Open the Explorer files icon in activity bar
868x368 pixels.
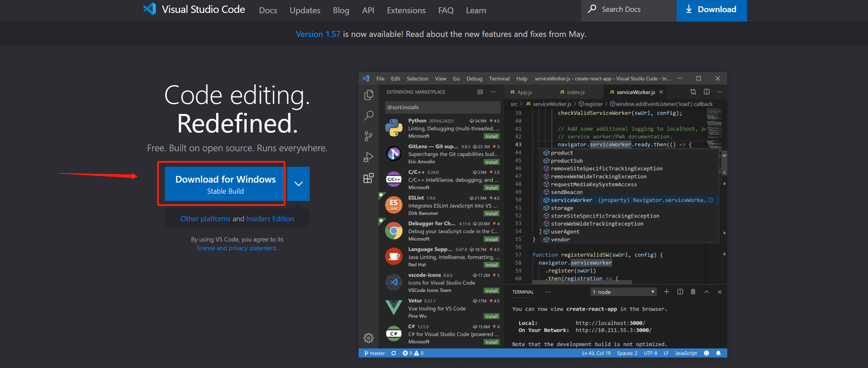tap(369, 95)
